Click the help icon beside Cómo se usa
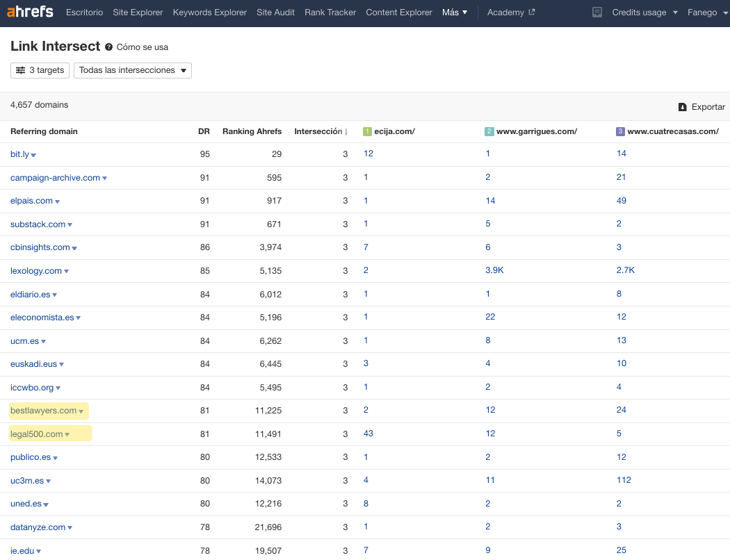 (108, 47)
